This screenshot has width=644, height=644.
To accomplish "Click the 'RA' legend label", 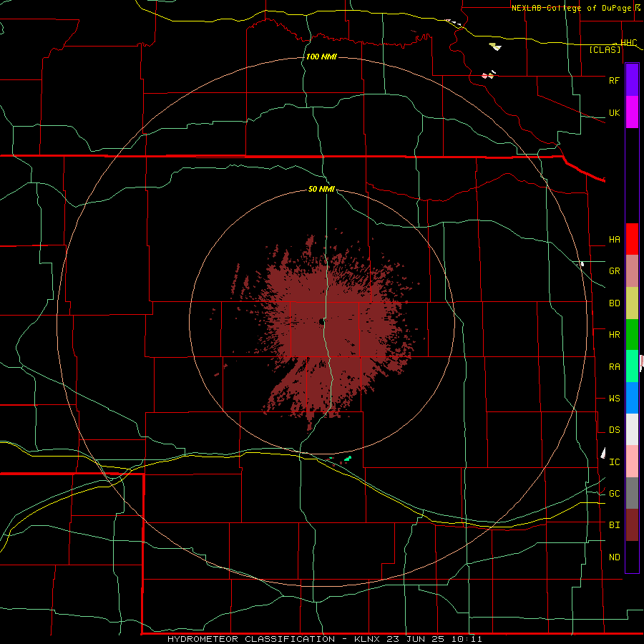I will click(x=614, y=367).
